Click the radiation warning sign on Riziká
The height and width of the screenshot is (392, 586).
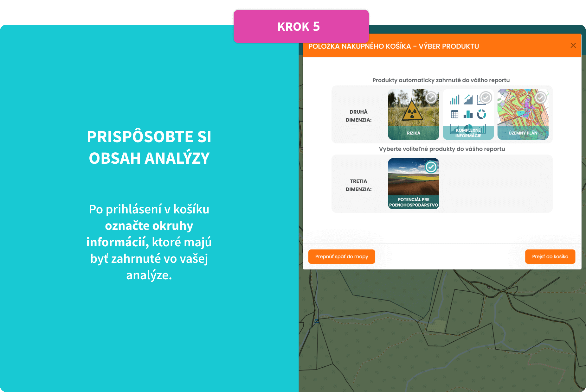pos(412,111)
